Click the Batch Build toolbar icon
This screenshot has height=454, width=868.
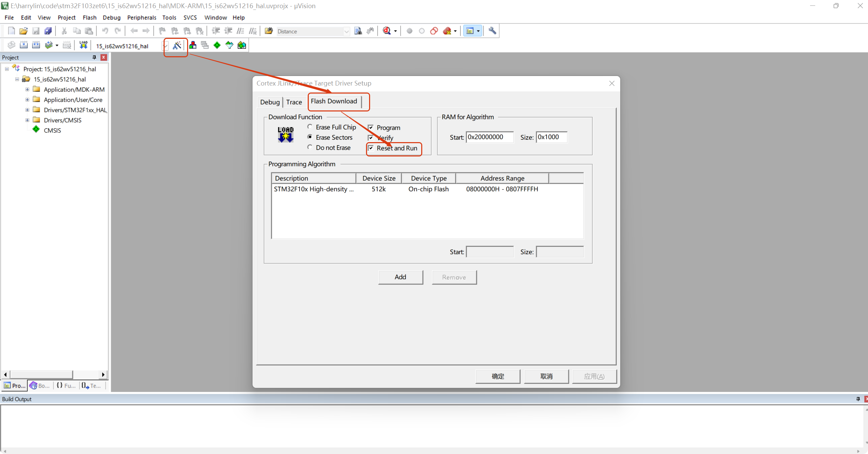[x=48, y=45]
